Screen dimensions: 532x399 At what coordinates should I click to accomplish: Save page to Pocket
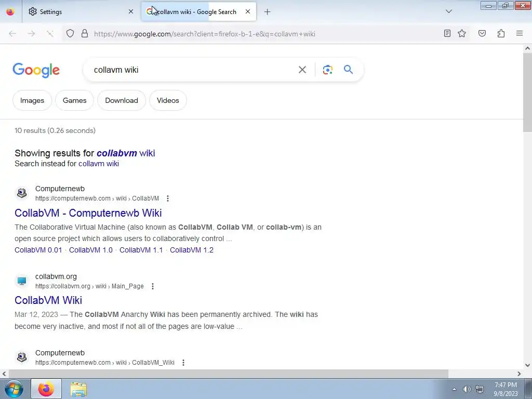click(482, 33)
